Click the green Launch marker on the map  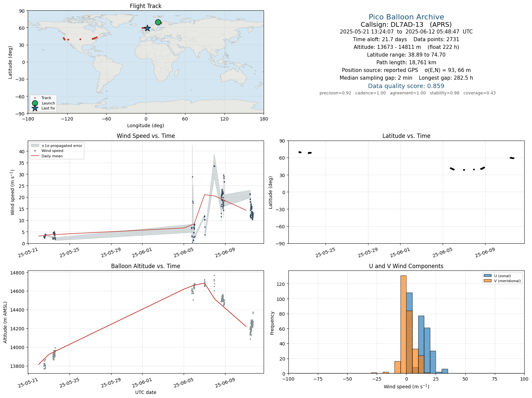[158, 22]
